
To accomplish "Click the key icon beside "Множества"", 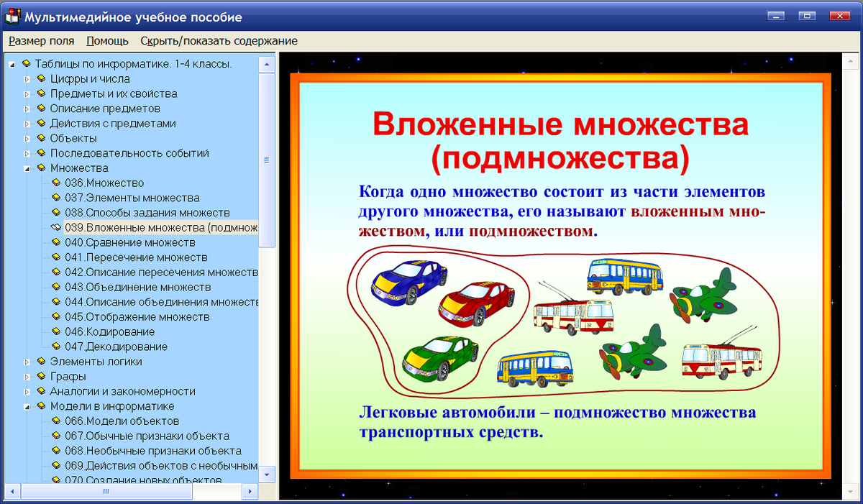I will pyautogui.click(x=40, y=168).
